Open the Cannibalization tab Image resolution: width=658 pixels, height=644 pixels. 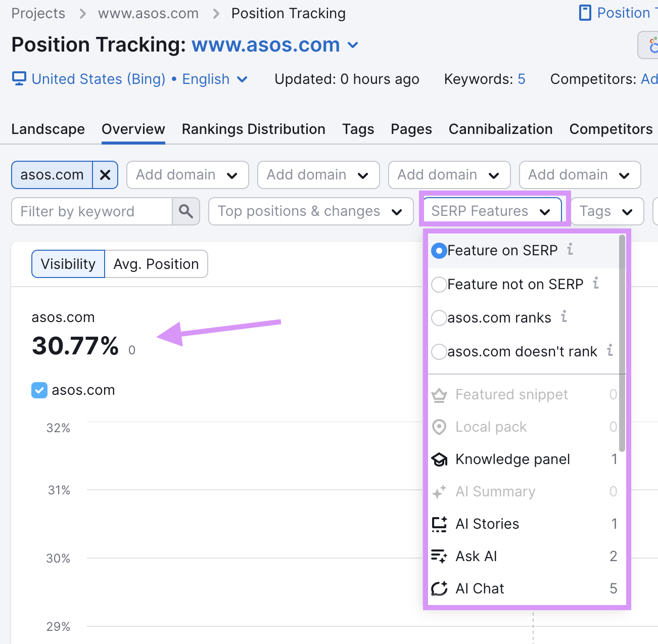(x=500, y=129)
